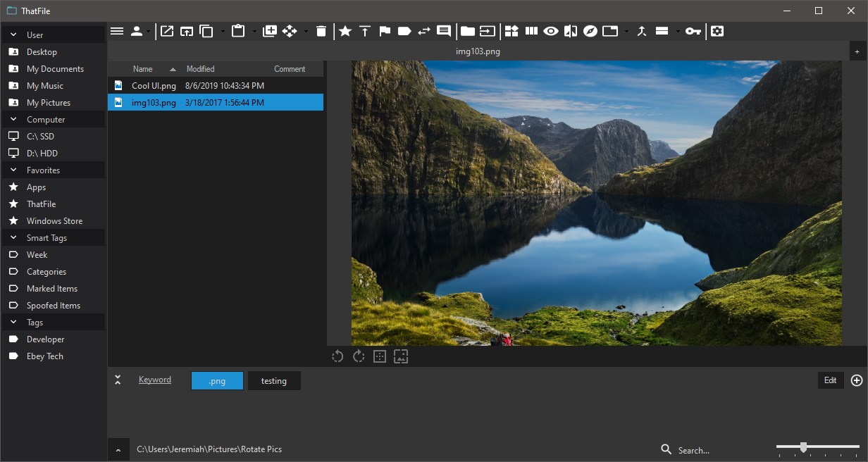Rotate the image clockwise

coord(359,356)
